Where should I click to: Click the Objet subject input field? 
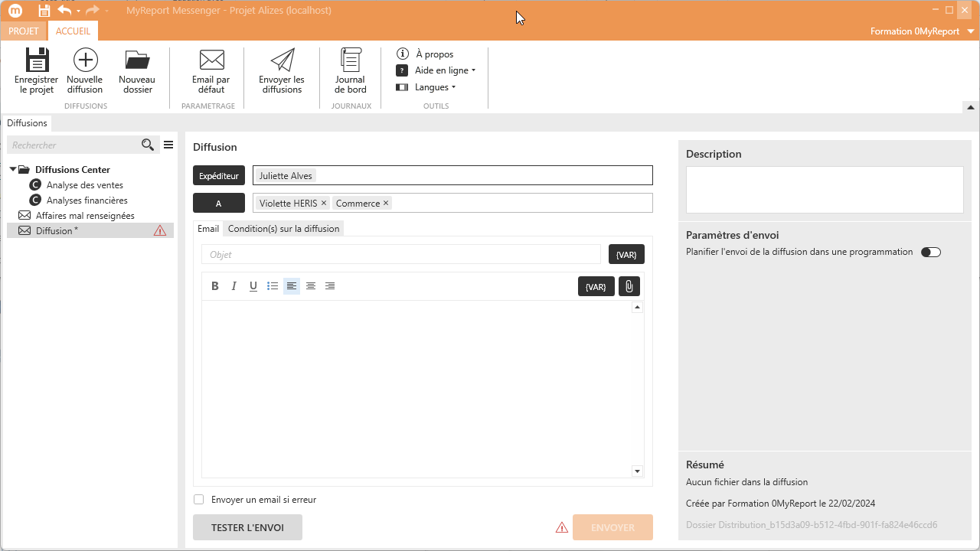coord(401,255)
